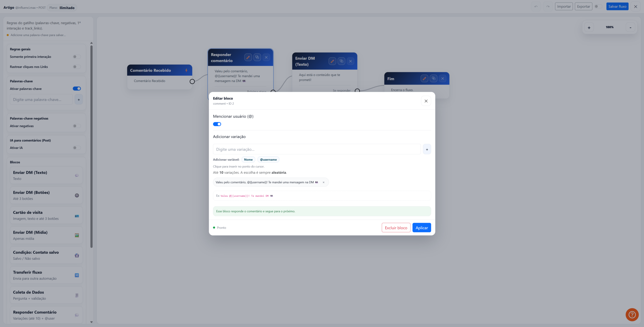The height and width of the screenshot is (327, 644).
Task: Edit the Fim node with pencil icon
Action: click(424, 78)
